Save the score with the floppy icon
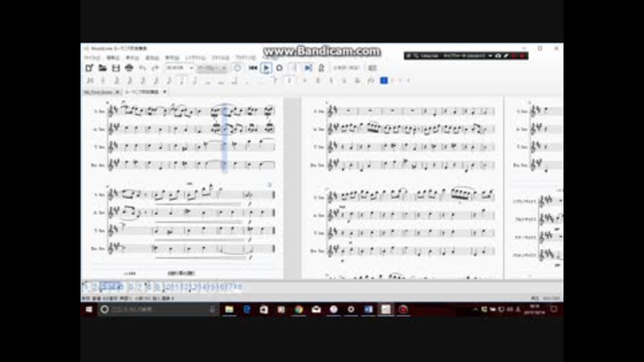This screenshot has width=644, height=362. [116, 68]
